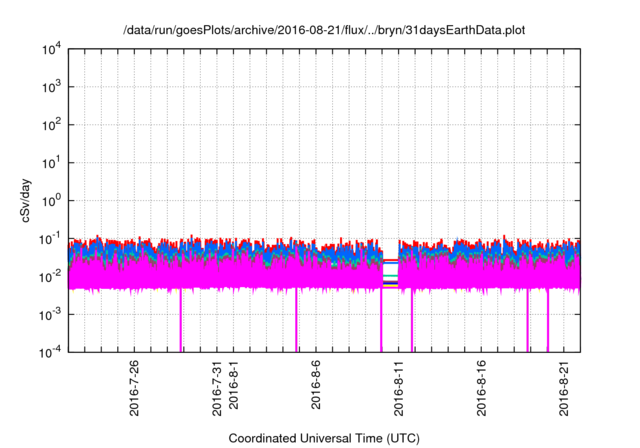Click the 10^4 y-axis tick label
The height and width of the screenshot is (448, 640).
click(x=51, y=49)
